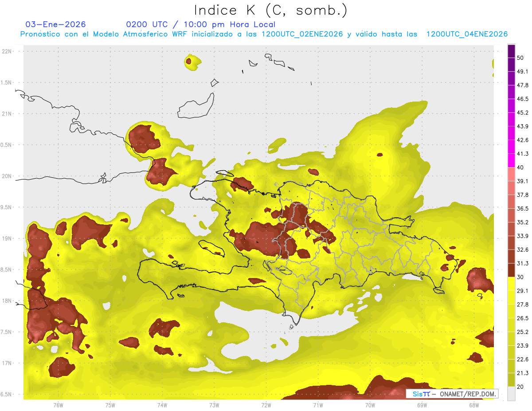Viewport: 532px width, 411px height.
Task: Click the legend value "29.1"
Action: point(523,291)
